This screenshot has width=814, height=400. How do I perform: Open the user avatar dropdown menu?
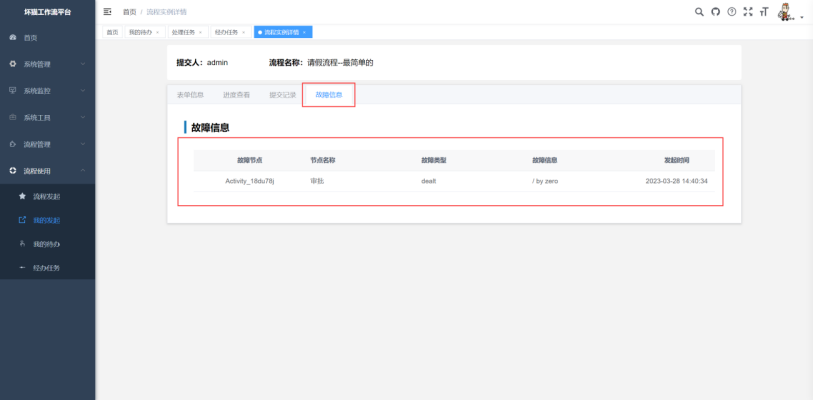(790, 13)
